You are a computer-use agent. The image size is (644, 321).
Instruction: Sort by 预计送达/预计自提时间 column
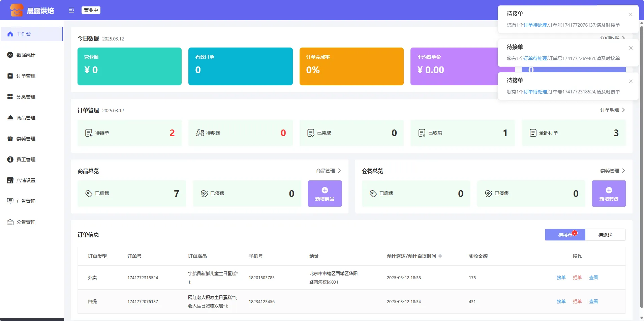pyautogui.click(x=440, y=256)
